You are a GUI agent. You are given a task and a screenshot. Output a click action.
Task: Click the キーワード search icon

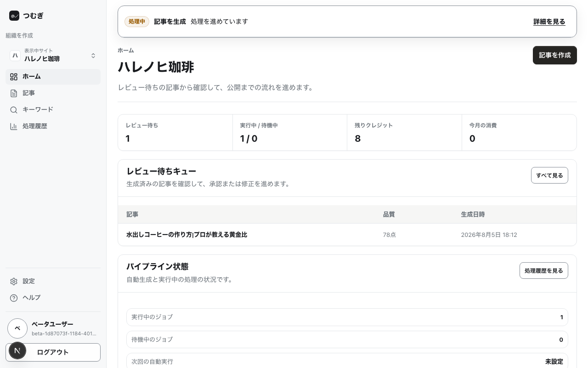(x=14, y=110)
